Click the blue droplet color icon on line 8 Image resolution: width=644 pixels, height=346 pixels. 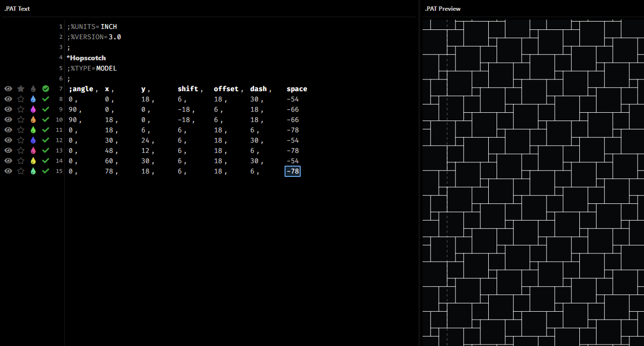point(33,99)
